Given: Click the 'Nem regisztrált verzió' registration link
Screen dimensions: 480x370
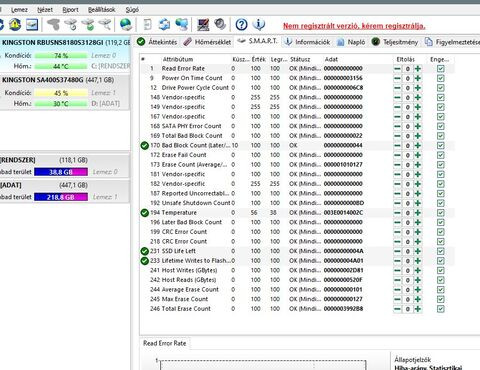Looking at the screenshot, I should pos(354,26).
